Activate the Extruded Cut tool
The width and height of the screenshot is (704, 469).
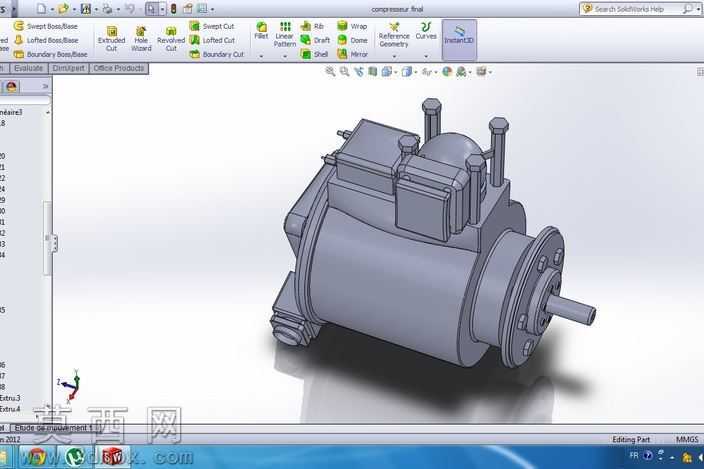click(111, 39)
